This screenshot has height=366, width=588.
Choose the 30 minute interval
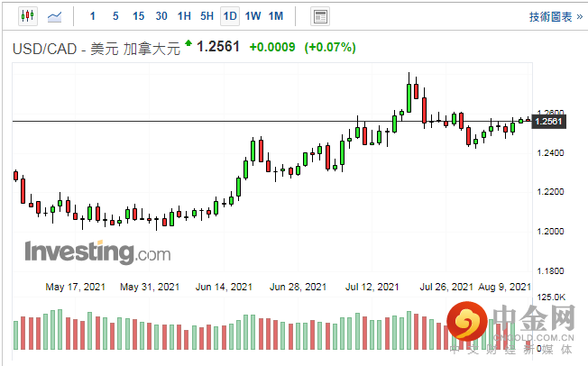(x=161, y=16)
